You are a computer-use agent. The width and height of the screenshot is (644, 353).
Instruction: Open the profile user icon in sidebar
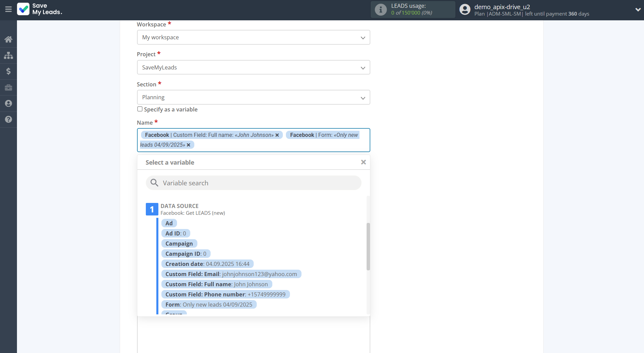(x=8, y=103)
